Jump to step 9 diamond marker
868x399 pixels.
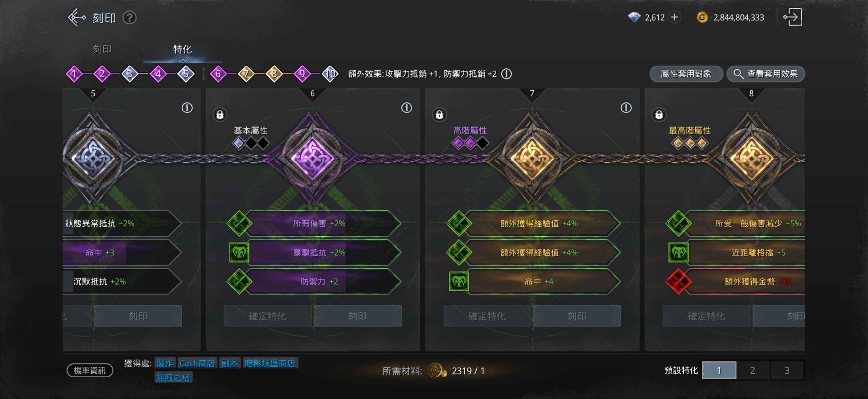point(302,74)
